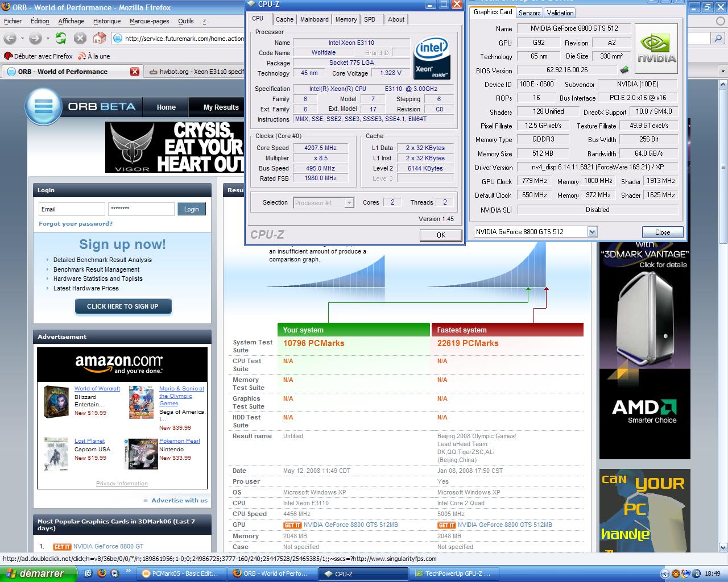Click Intel Xeon inside logo in CPU-Z

pyautogui.click(x=432, y=59)
